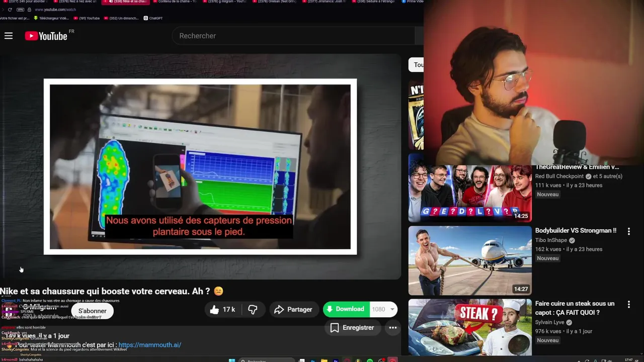
Task: Open the (352) Un dimanch... bookmark
Action: (121, 18)
